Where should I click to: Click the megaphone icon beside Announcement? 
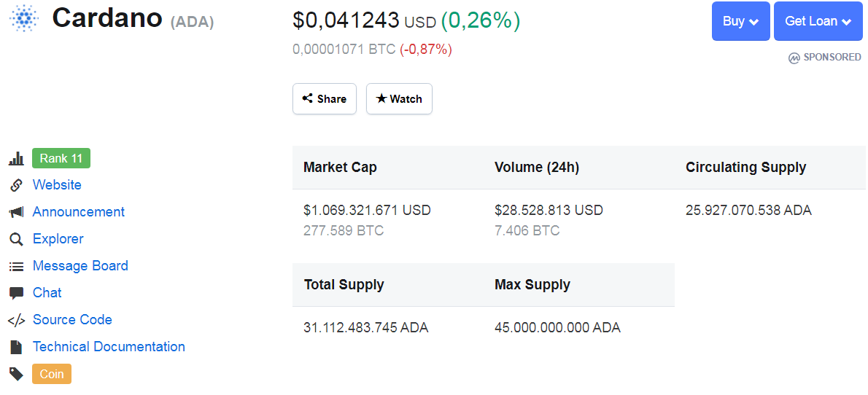coord(16,212)
